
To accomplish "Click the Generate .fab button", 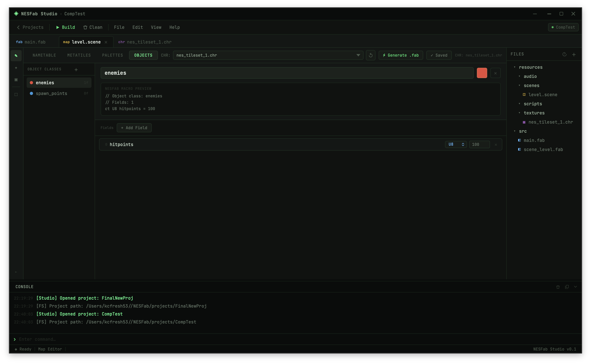I will click(400, 55).
